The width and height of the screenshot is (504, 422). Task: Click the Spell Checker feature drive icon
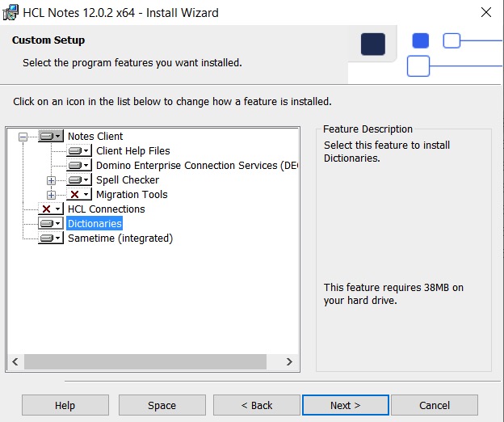coord(78,180)
